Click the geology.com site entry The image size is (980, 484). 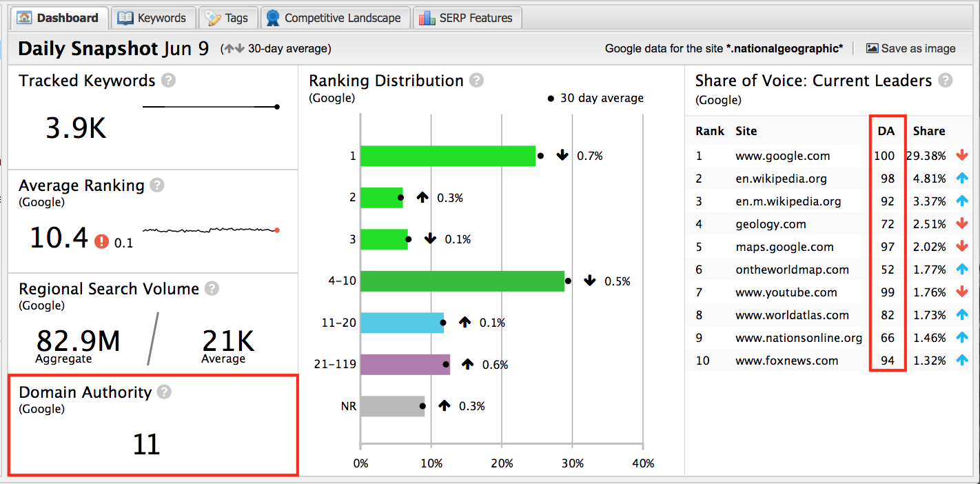(770, 224)
